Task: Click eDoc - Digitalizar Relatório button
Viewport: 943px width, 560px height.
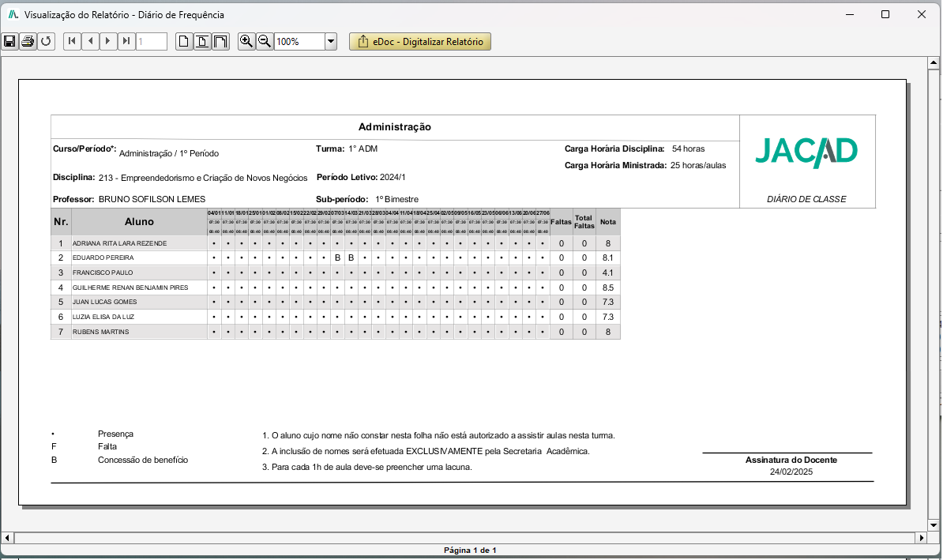Action: (420, 42)
